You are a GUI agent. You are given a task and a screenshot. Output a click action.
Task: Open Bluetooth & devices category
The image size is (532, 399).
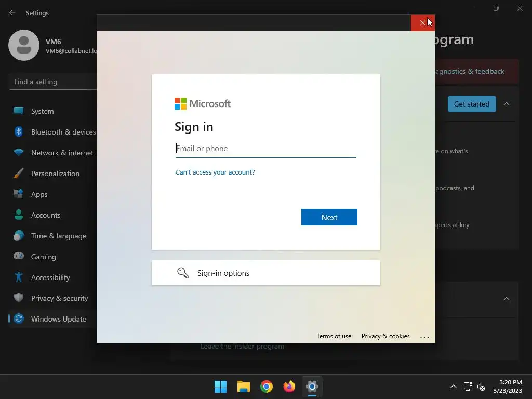[x=52, y=132]
